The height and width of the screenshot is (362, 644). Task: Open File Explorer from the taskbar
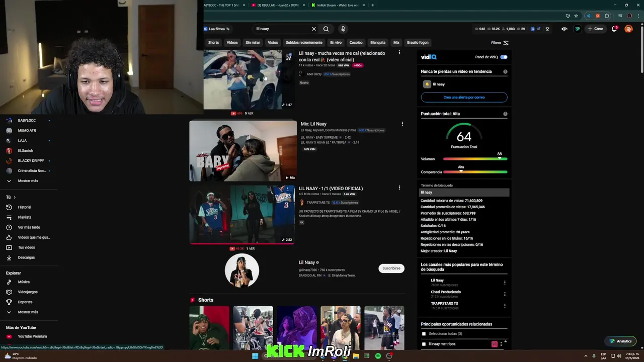(x=356, y=356)
